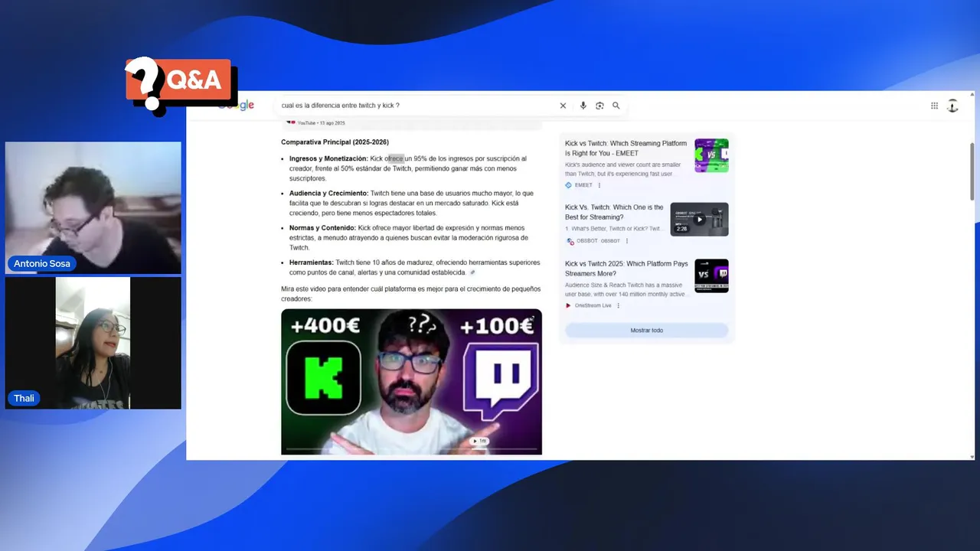
Task: Clear the search query with X icon
Action: (x=563, y=106)
